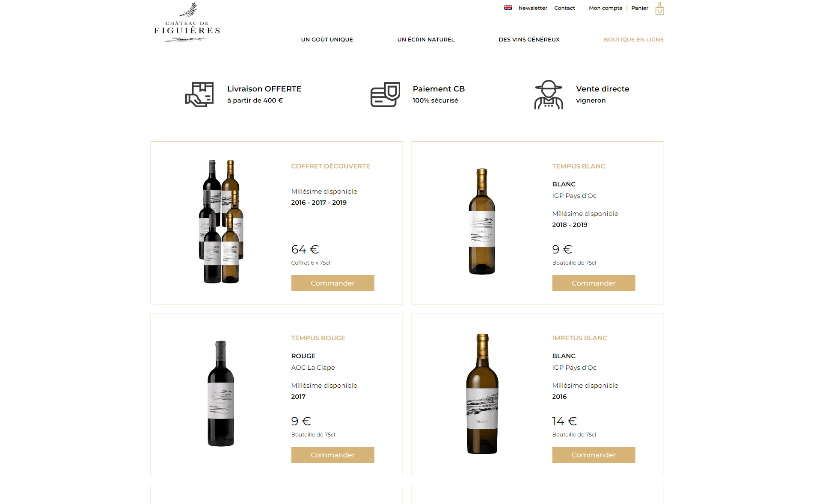Order Tempus Blanc with Commander button
Screen dimensions: 813x504
coord(594,283)
